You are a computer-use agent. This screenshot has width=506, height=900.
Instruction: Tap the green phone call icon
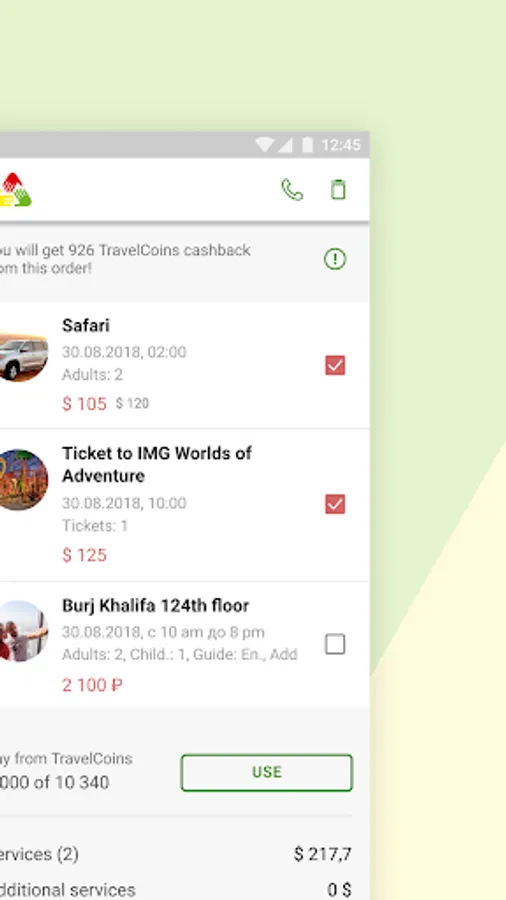pyautogui.click(x=292, y=189)
